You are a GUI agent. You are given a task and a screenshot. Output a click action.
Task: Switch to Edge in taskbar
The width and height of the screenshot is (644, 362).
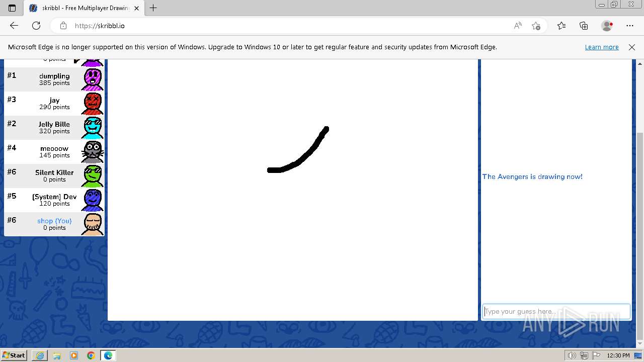tap(108, 355)
